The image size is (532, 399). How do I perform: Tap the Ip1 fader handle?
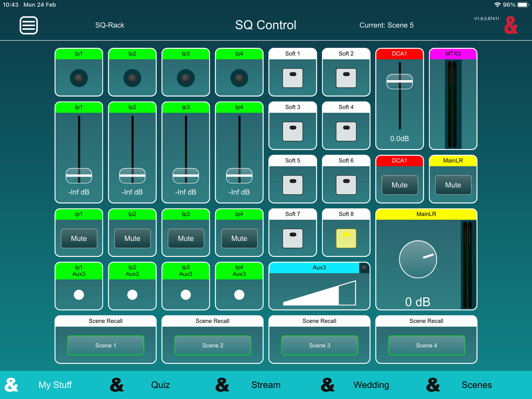79,176
